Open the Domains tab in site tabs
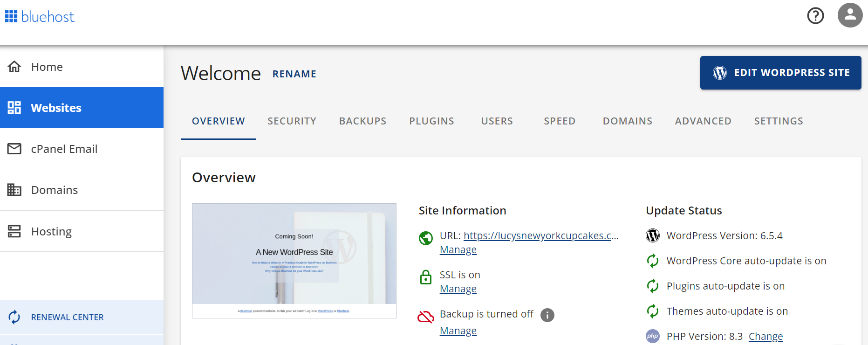 (628, 121)
